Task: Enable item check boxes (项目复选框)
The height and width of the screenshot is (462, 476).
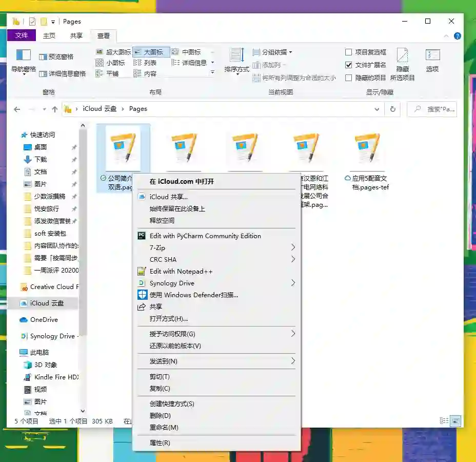Action: coord(348,52)
